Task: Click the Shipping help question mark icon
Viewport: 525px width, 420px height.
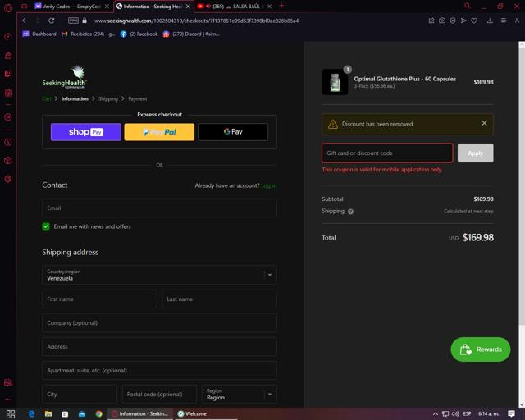Action: point(350,212)
